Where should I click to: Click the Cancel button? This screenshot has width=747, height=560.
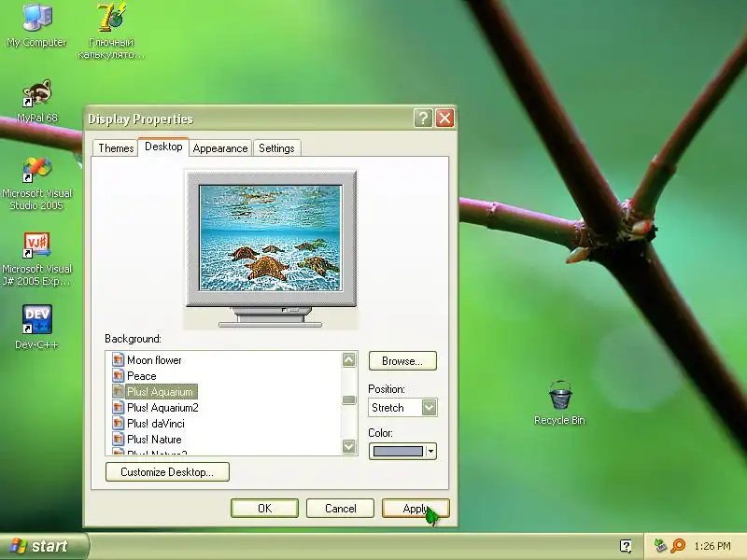340,508
